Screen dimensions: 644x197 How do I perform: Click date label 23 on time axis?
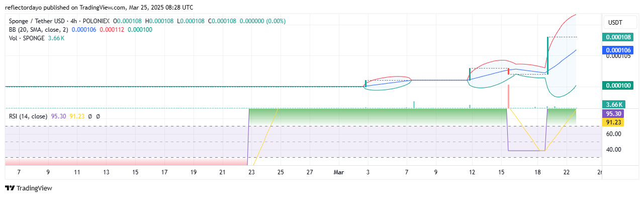[251, 172]
